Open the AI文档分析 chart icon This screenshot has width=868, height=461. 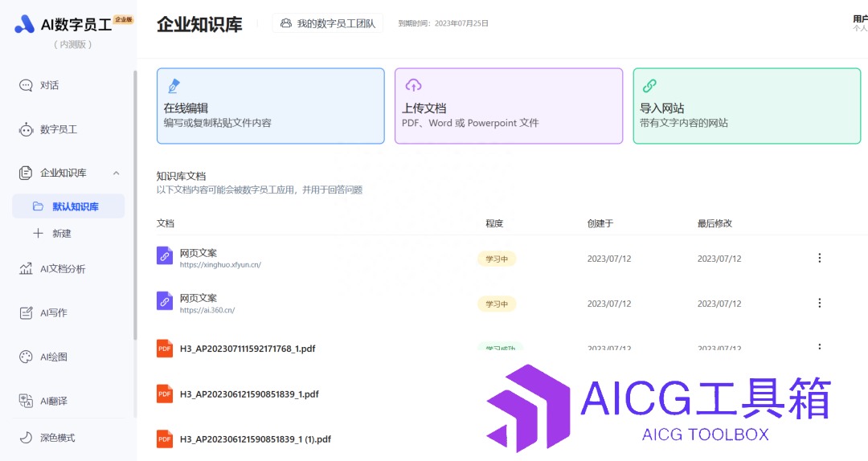(x=26, y=269)
